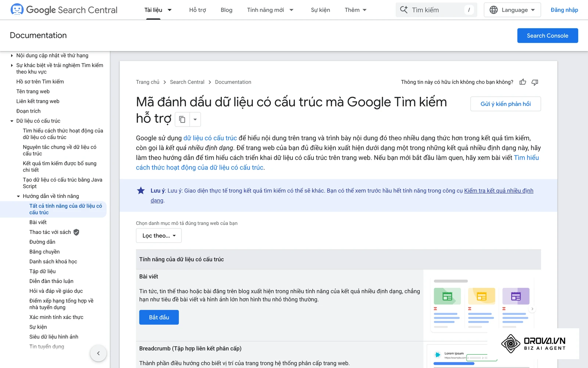Open Thao tác với sách in sidebar
This screenshot has height=368, width=588.
(50, 232)
